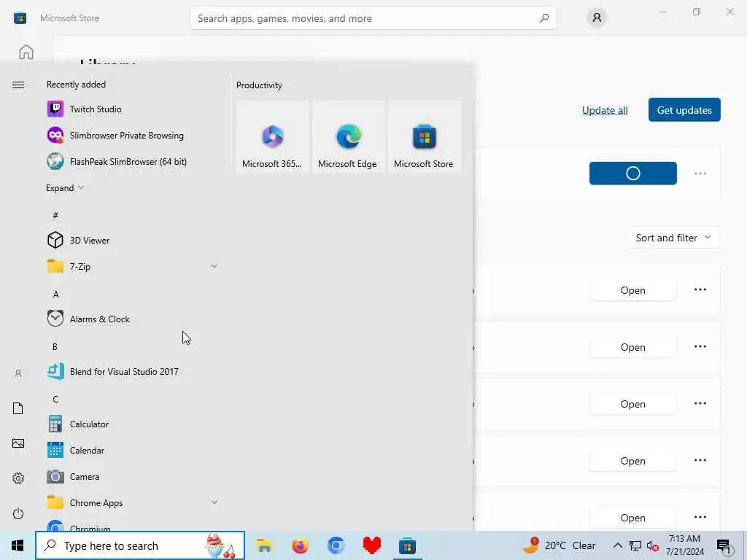This screenshot has height=560, width=747.
Task: Open 3D Viewer app
Action: click(133, 241)
